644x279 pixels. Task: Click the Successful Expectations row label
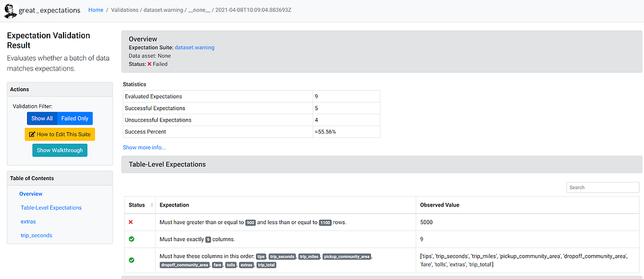(x=155, y=108)
